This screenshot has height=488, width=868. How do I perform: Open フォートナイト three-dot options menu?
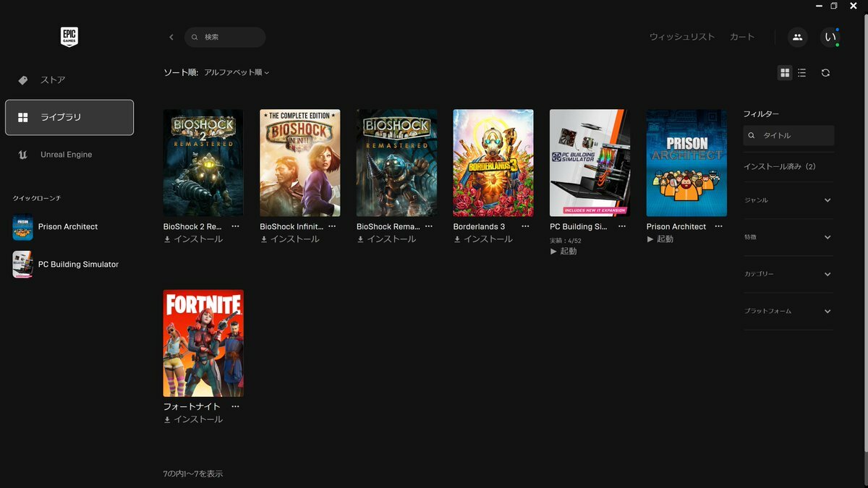point(235,406)
